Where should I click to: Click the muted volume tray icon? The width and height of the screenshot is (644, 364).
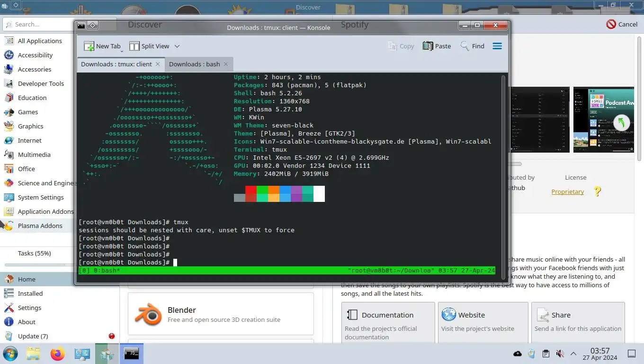(x=560, y=354)
